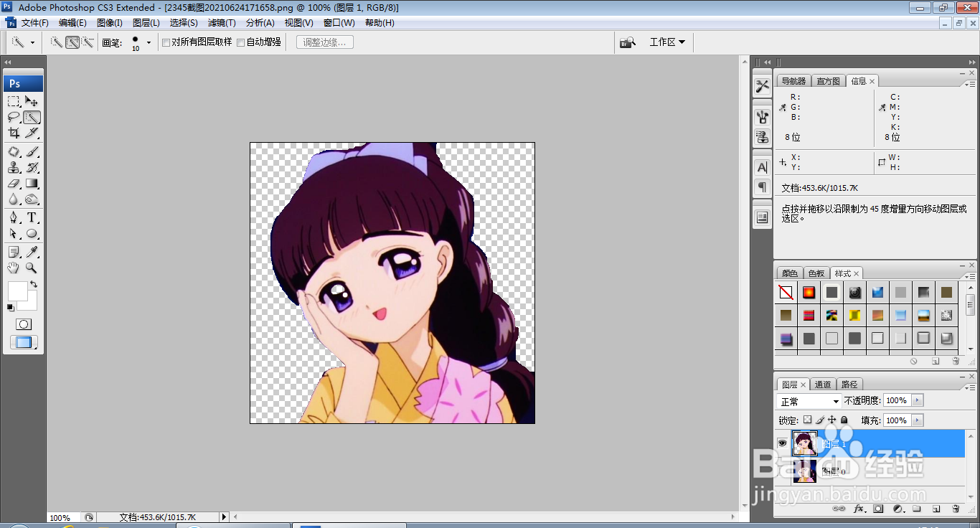Screen dimensions: 980x528
Task: Select the Ellipse shape tool
Action: (32, 234)
